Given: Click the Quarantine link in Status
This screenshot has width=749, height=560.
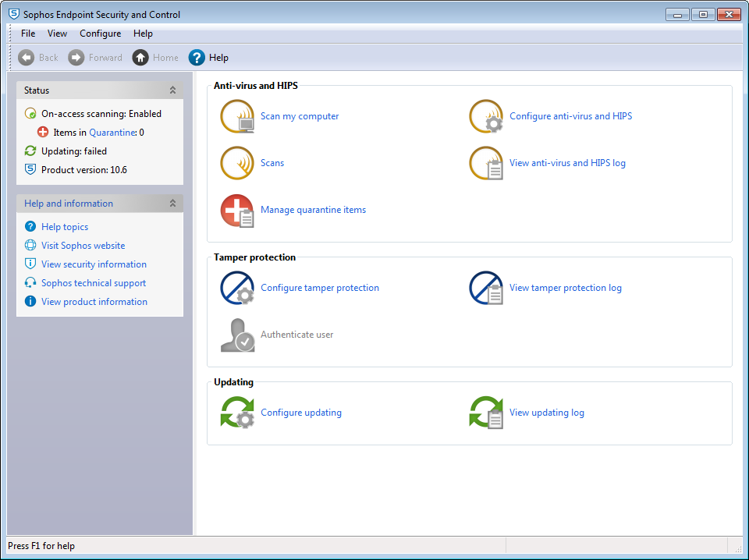Looking at the screenshot, I should 112,133.
